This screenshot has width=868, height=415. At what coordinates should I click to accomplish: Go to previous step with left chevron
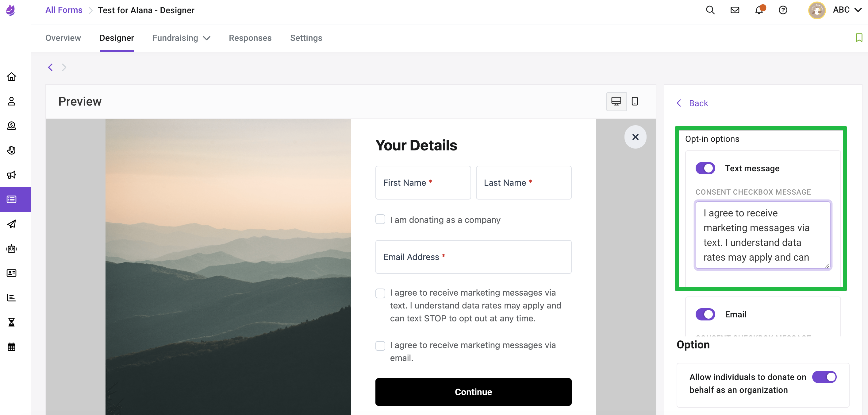click(50, 67)
